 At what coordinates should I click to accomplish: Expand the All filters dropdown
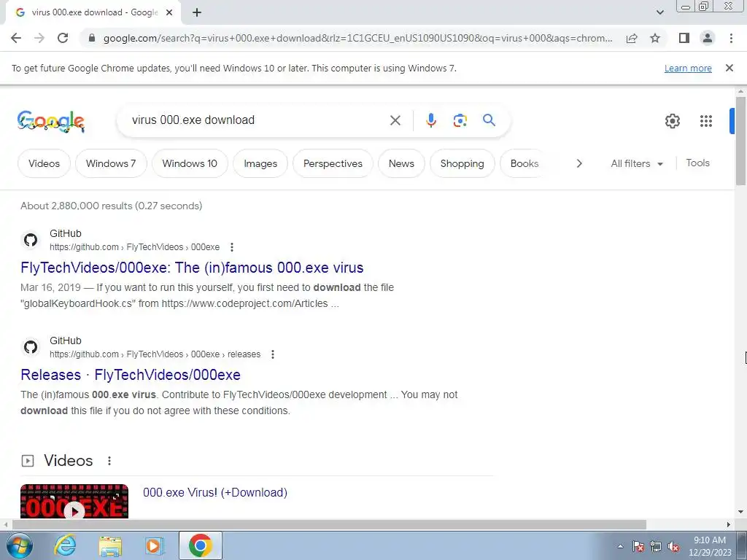click(x=636, y=163)
